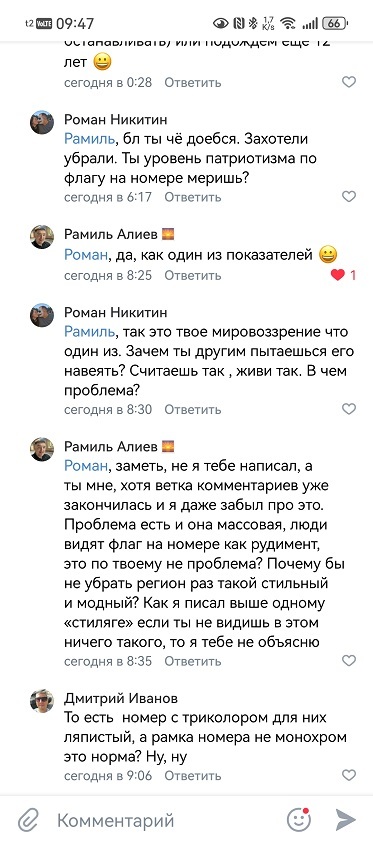Like Roman Nikitin's 6:17 comment
Viewport: 373px width, 844px height.
pos(349,197)
